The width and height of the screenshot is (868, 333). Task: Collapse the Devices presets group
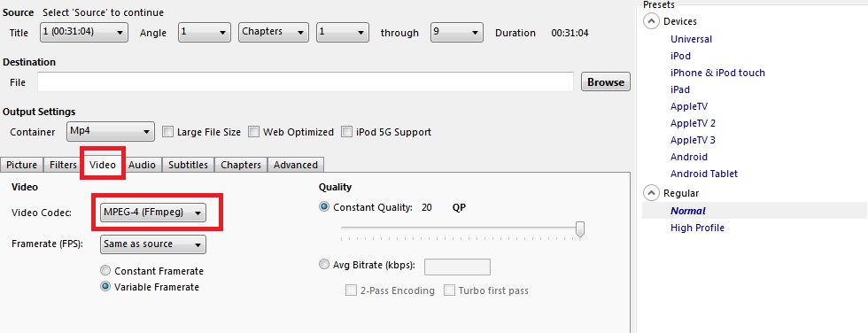[x=650, y=21]
